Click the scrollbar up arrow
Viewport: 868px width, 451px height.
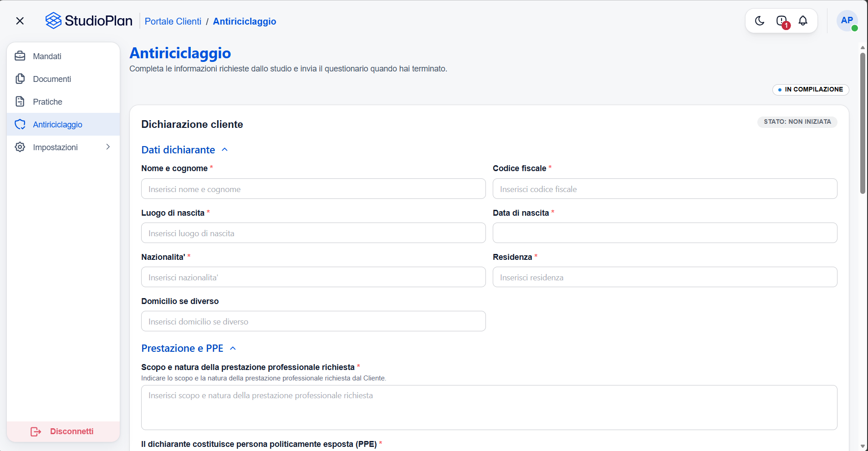(863, 47)
